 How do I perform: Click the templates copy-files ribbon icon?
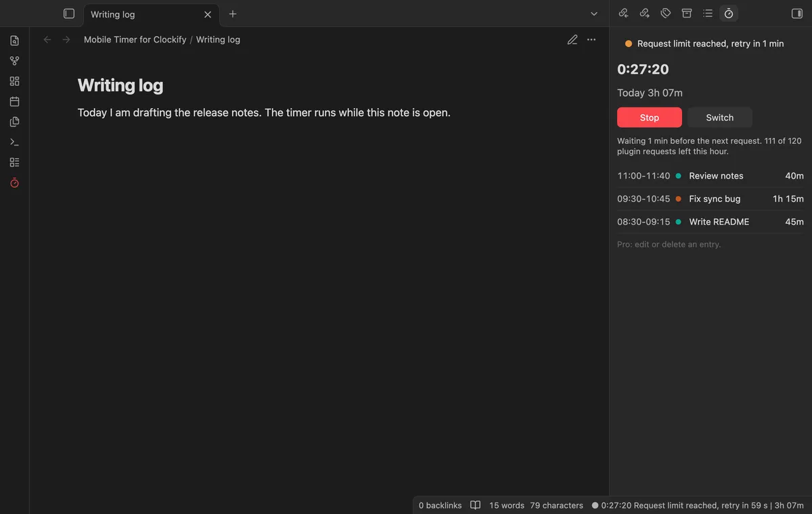click(15, 122)
